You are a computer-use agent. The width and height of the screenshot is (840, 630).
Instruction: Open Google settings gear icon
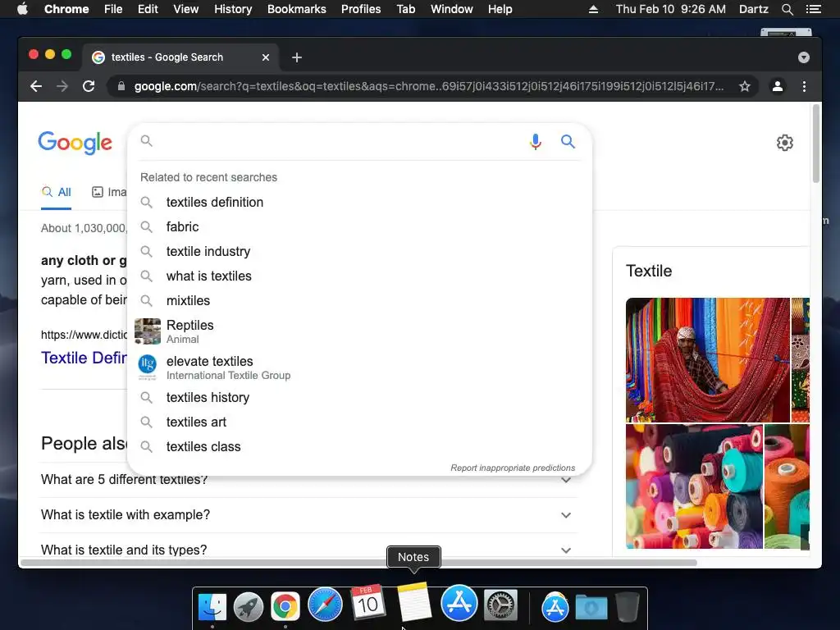[785, 143]
